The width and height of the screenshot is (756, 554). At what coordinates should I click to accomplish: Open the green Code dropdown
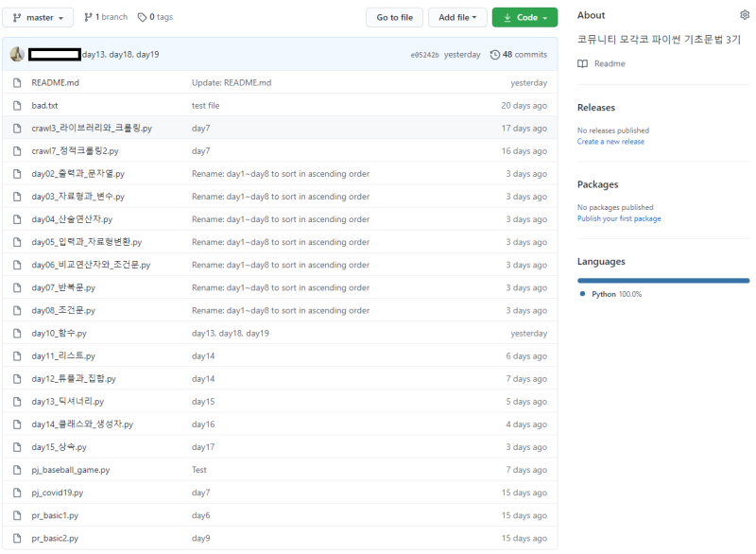click(x=524, y=17)
